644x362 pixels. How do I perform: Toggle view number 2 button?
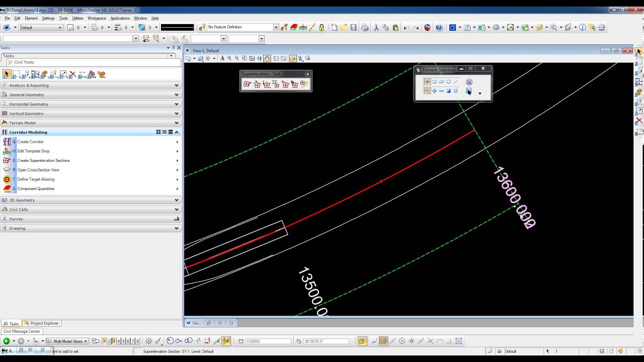click(109, 341)
